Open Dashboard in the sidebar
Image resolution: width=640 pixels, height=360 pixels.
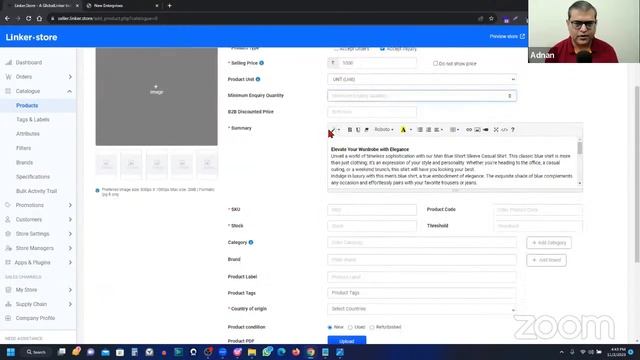point(29,62)
